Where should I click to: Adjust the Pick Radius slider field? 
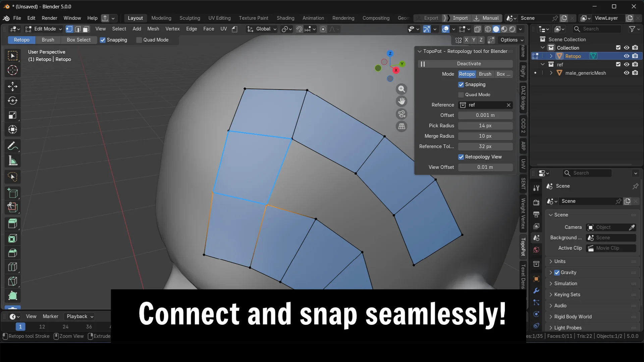point(485,126)
